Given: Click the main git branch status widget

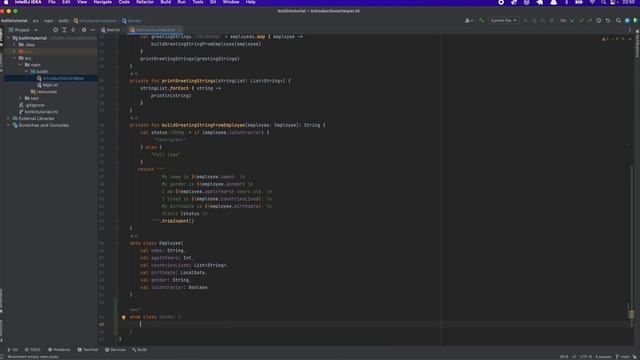Looking at the screenshot, I should [623, 357].
